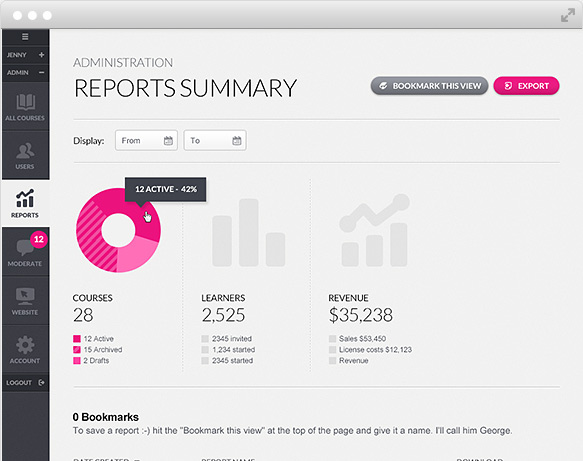The height and width of the screenshot is (461, 583).
Task: Open the From calendar picker icon
Action: 168,141
